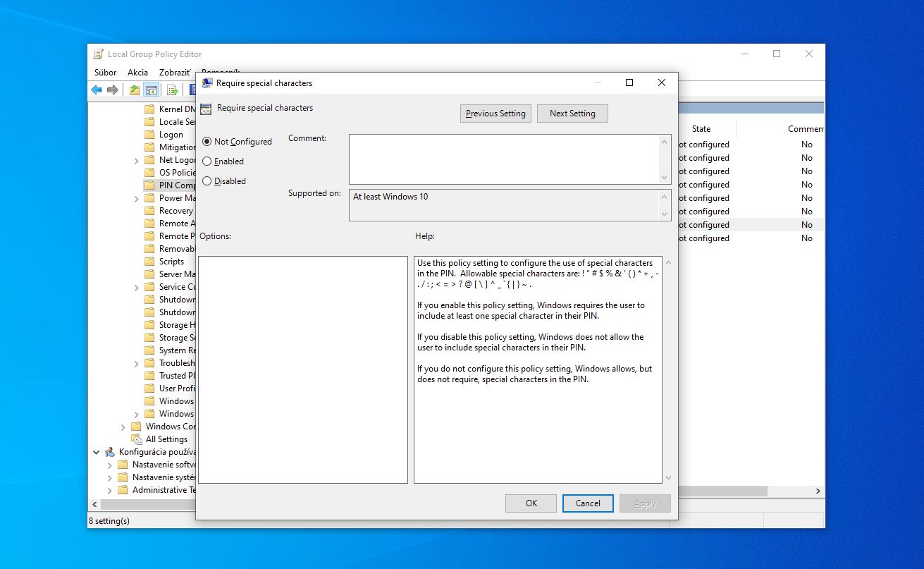Click inside the Comment text box

(504, 159)
